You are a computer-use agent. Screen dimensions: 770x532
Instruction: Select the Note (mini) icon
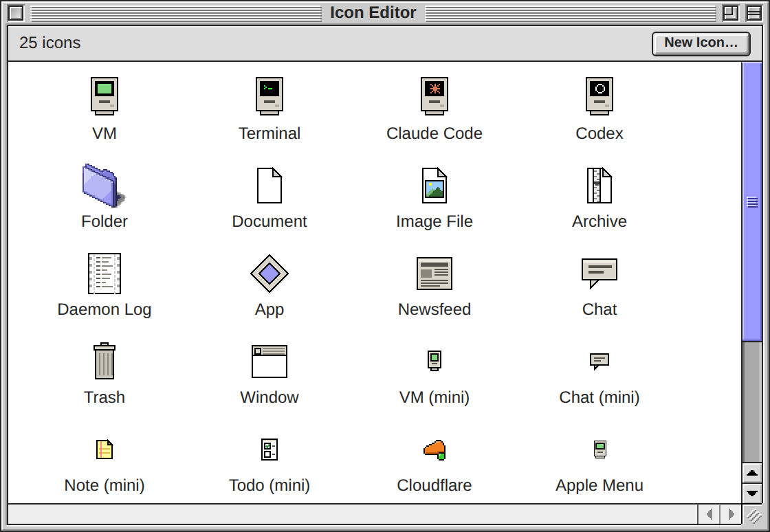104,450
